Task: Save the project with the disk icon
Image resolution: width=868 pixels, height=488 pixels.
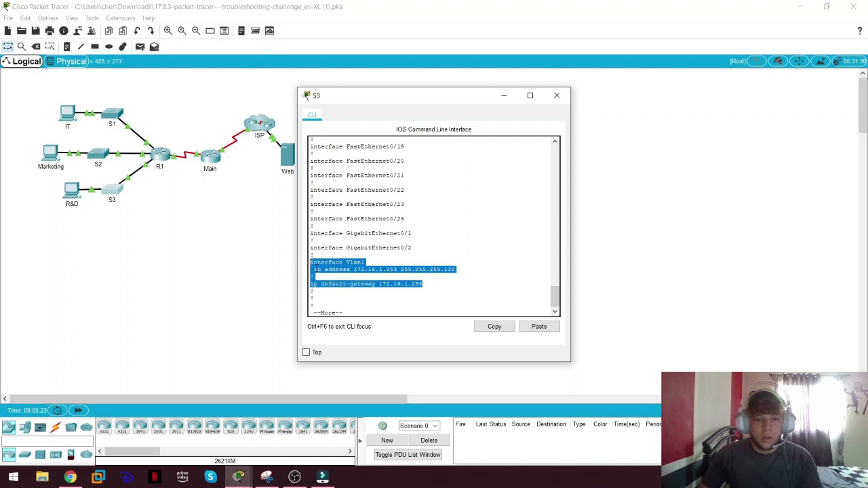Action: (x=35, y=30)
